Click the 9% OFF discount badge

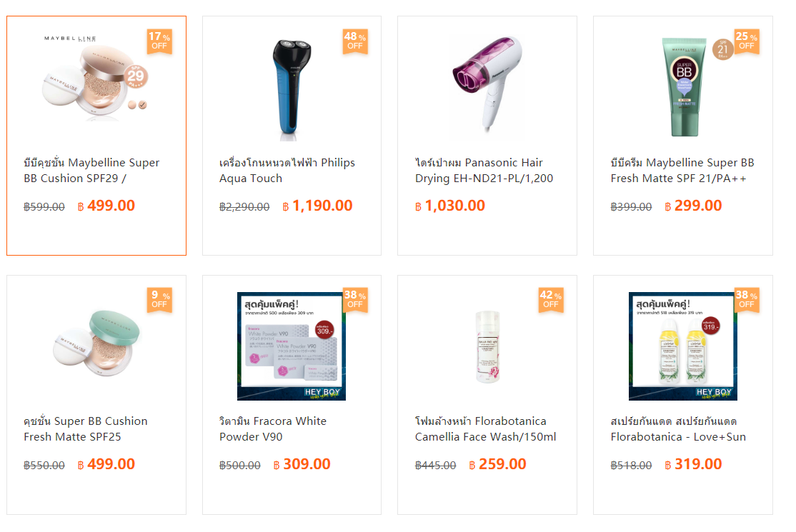point(159,300)
